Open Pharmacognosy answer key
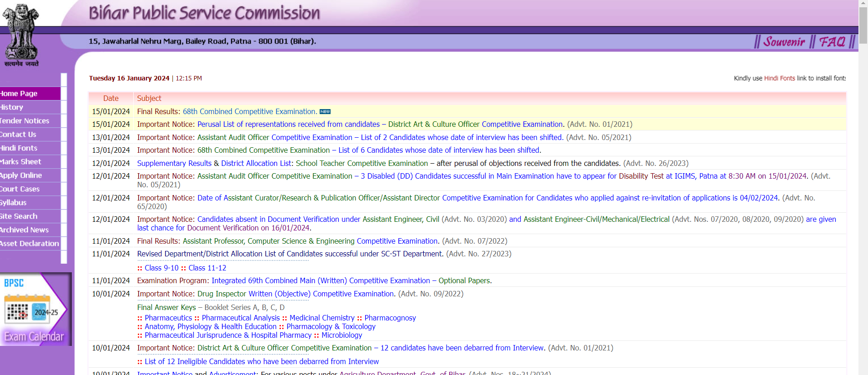The width and height of the screenshot is (868, 375). pos(390,318)
